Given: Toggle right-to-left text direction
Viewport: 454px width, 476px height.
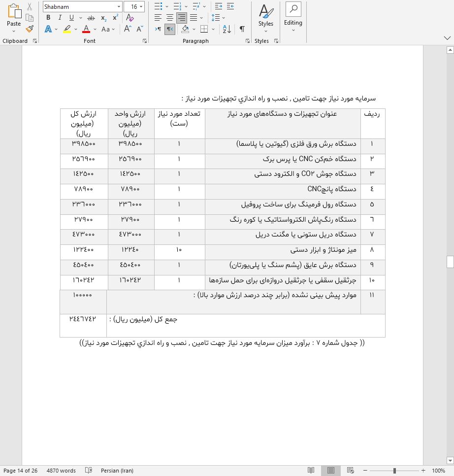Looking at the screenshot, I should [169, 29].
